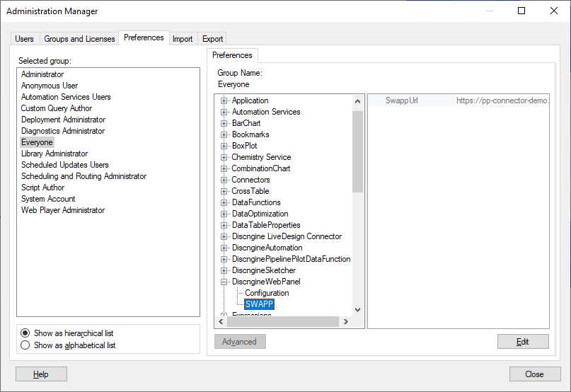Expand the DiscngineSketcher node

[x=224, y=270]
